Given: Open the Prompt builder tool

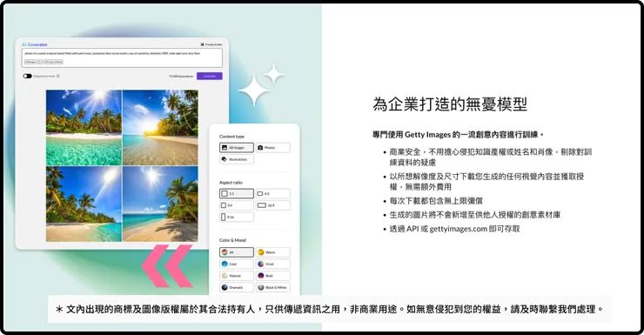Looking at the screenshot, I should pyautogui.click(x=211, y=44).
